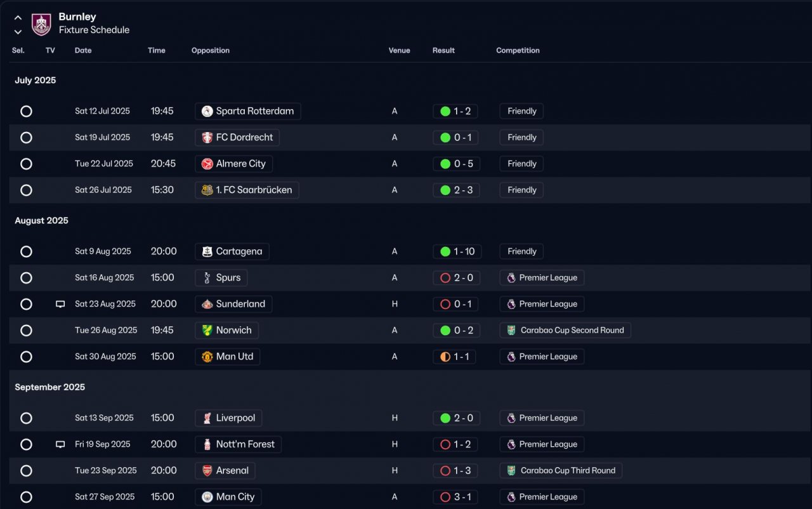This screenshot has height=509, width=812.
Task: Click the Liverpool club badge icon
Action: click(207, 418)
